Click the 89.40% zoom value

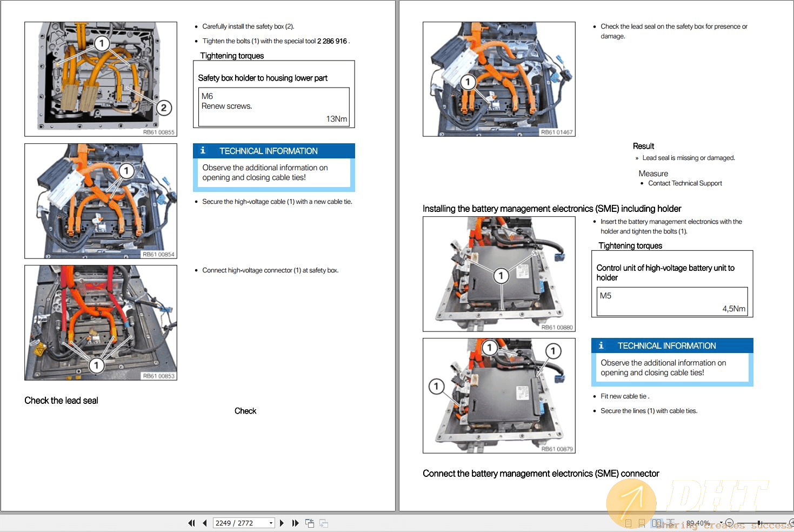tap(699, 522)
